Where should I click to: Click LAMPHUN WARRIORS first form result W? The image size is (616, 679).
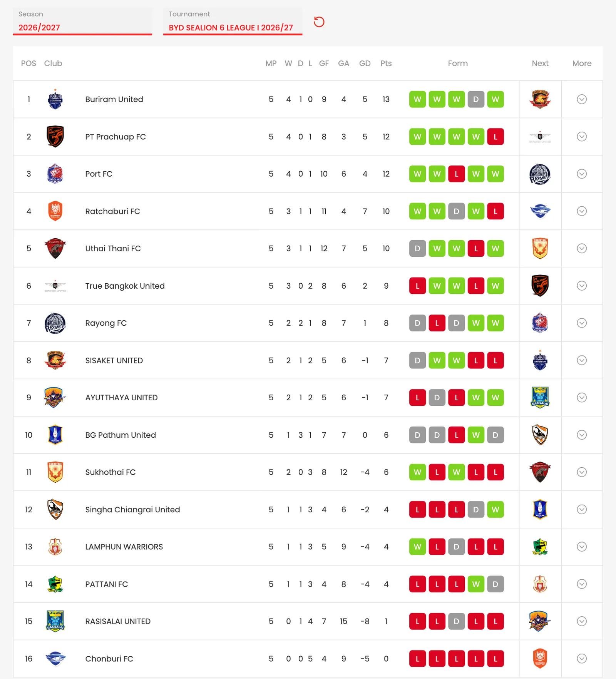(417, 547)
